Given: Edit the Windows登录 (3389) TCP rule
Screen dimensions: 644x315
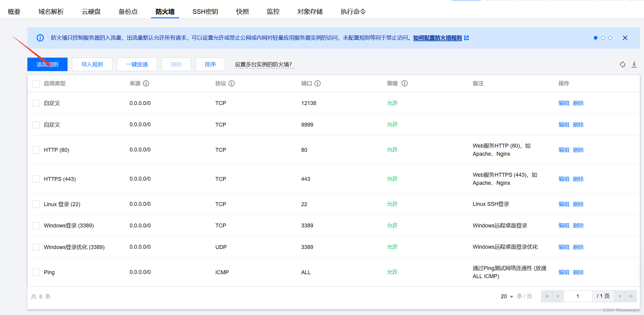Looking at the screenshot, I should pos(564,226).
